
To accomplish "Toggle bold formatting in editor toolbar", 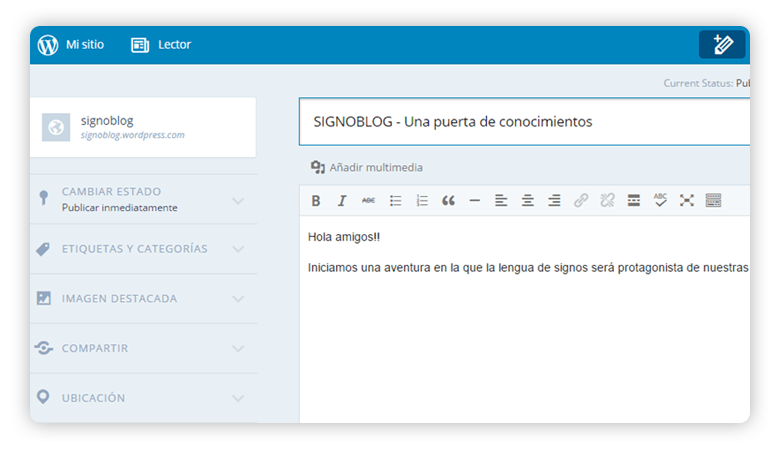I will [315, 200].
